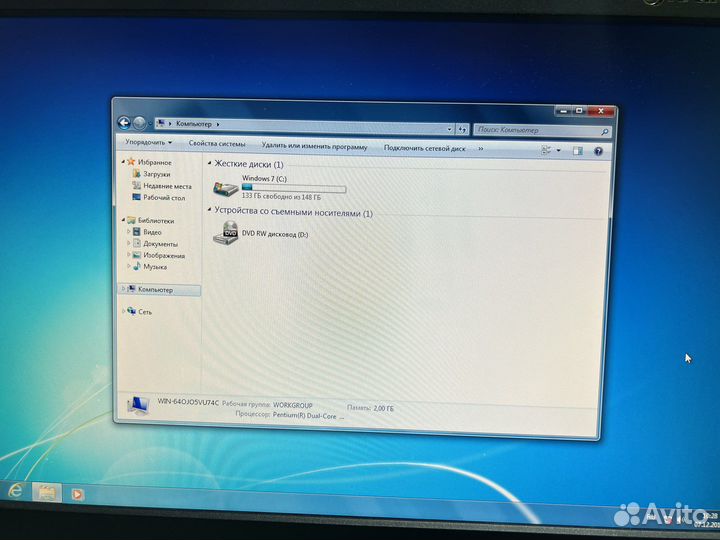
Task: Open the address bar history dropdown
Action: click(450, 129)
